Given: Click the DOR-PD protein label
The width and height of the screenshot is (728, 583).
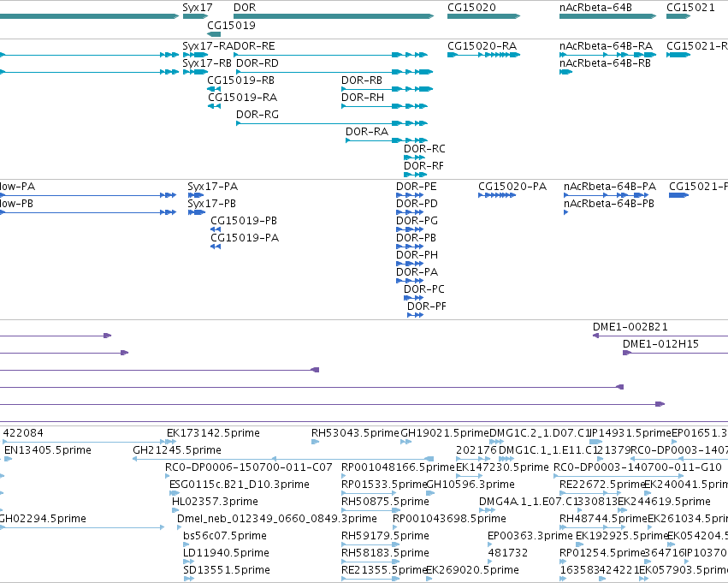Looking at the screenshot, I should pyautogui.click(x=417, y=204).
